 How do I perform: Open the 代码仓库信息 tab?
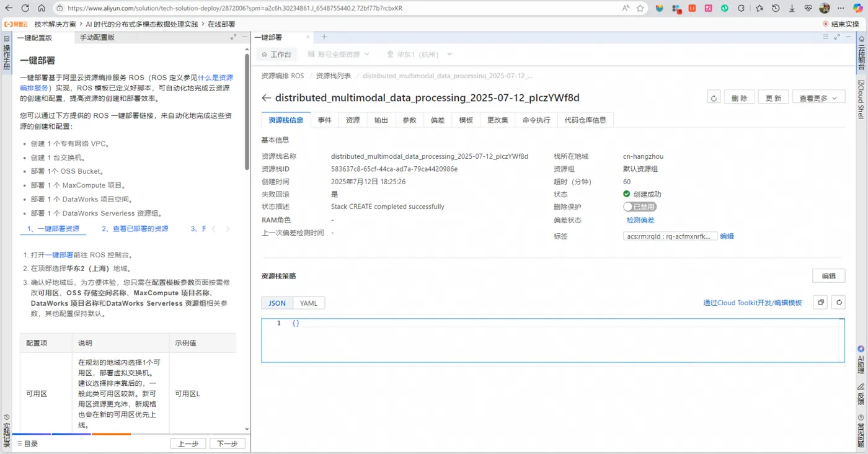[x=585, y=120]
